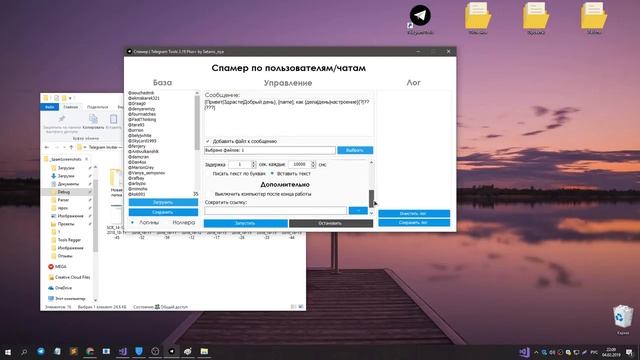640x360 pixels.
Task: Open recent locations dropdown in Explorer
Action: click(63, 147)
